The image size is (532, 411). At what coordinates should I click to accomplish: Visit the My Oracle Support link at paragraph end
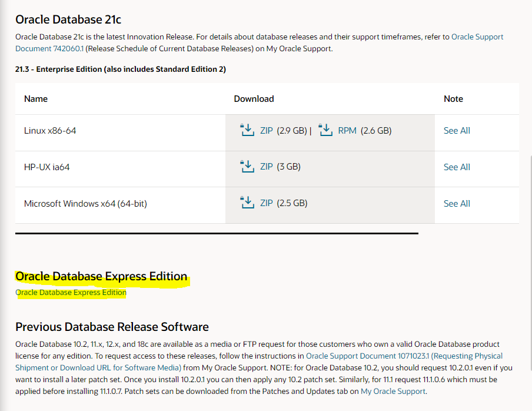click(x=393, y=392)
